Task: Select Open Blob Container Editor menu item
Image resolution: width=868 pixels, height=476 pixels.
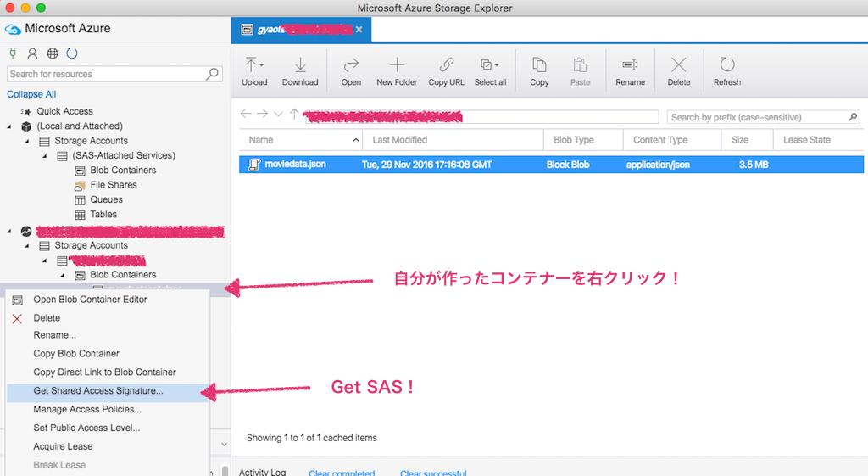Action: pos(108,300)
